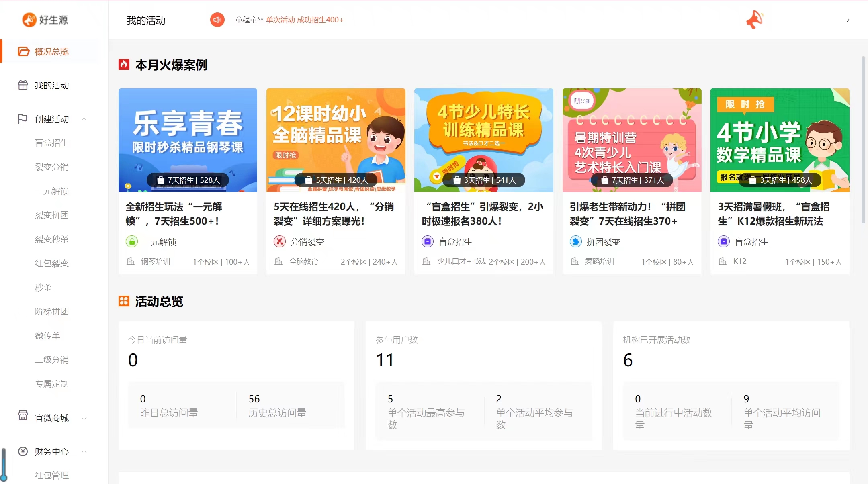The width and height of the screenshot is (868, 484).
Task: Open the 12课时幼小全脑精品课 banner thumbnail
Action: [336, 140]
